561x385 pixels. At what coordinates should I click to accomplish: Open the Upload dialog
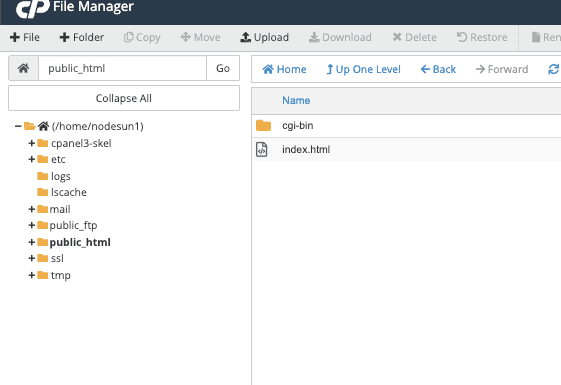(264, 37)
